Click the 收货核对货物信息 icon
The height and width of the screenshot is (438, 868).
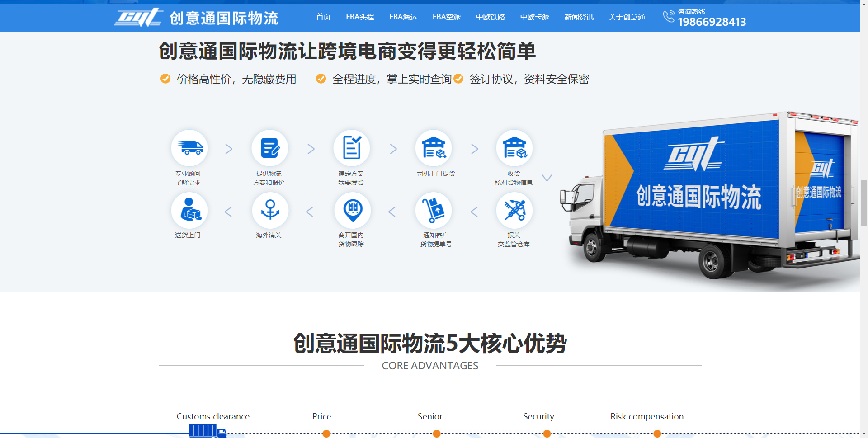[515, 148]
